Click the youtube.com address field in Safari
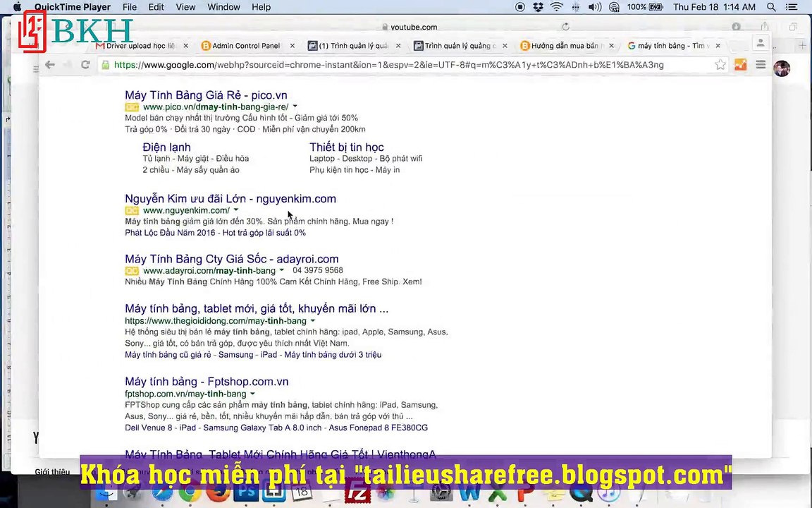This screenshot has height=508, width=812. tap(413, 26)
